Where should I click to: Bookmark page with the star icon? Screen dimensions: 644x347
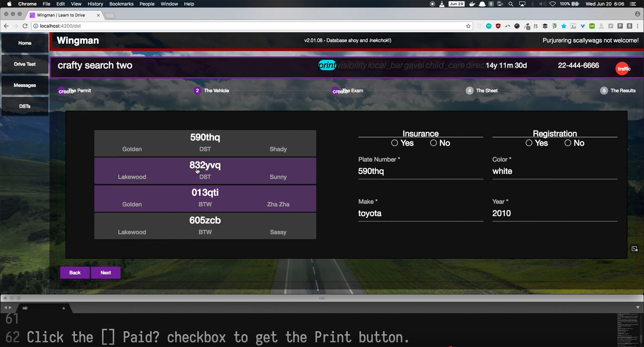[468, 26]
